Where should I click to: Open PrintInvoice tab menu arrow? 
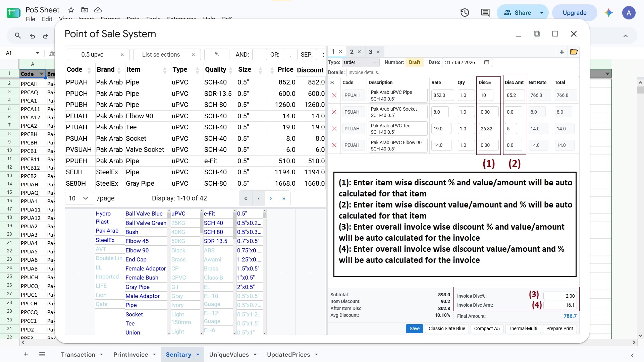coord(154,355)
